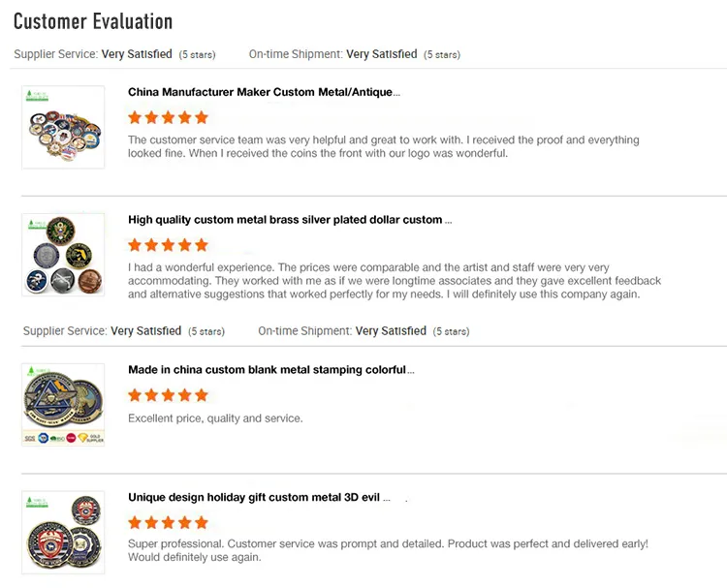Click the 'Excellent price, quality and service' review text

pyautogui.click(x=215, y=418)
